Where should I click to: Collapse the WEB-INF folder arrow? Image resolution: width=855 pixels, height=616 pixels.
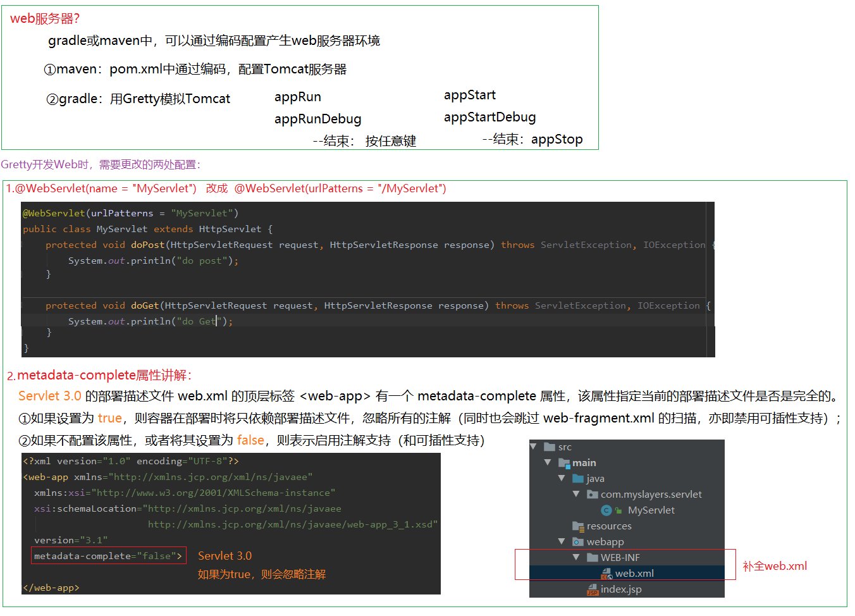pyautogui.click(x=576, y=557)
